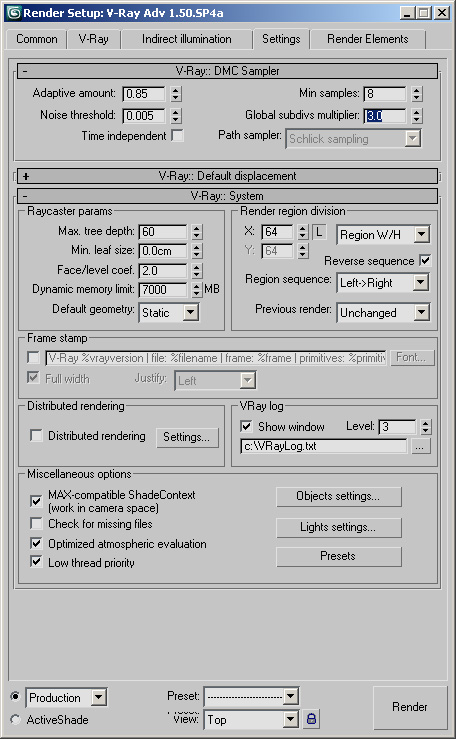Click the Max. tree depth spinner

tap(197, 231)
